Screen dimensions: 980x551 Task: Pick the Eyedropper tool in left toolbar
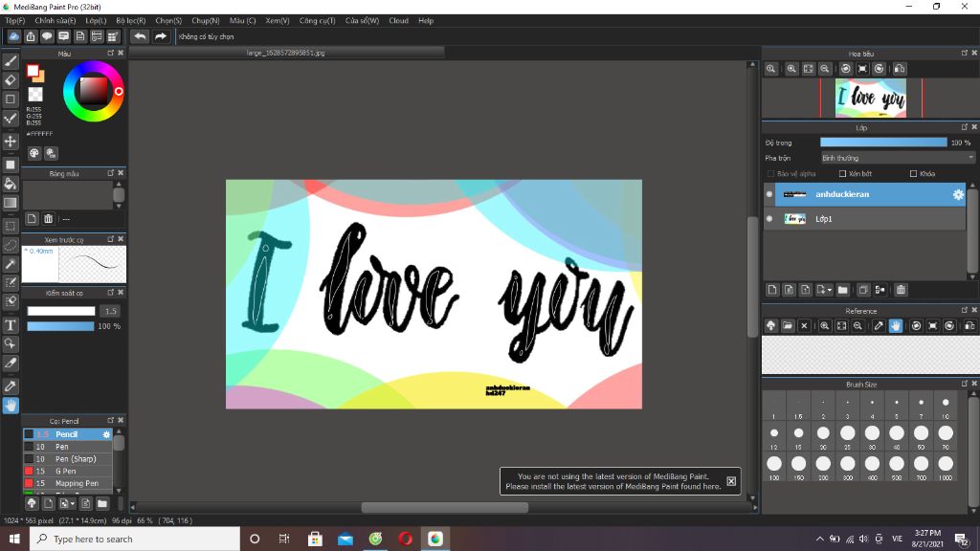pyautogui.click(x=11, y=386)
